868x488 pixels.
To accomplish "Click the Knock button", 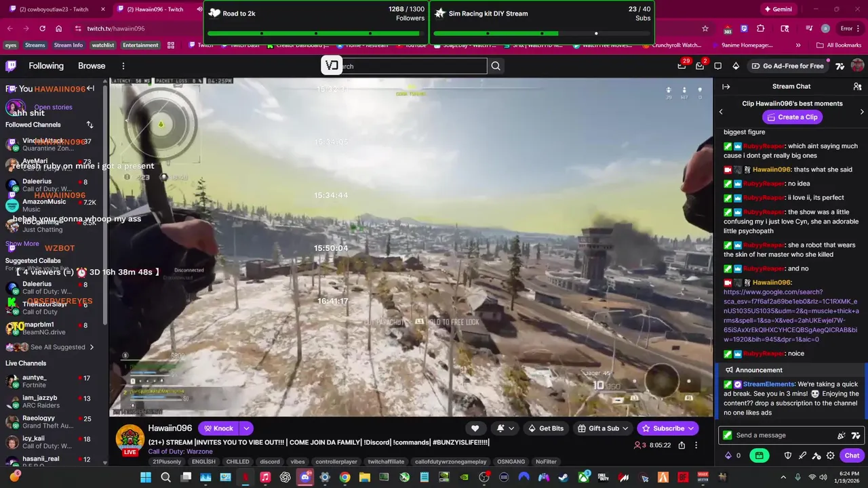I will tap(218, 428).
